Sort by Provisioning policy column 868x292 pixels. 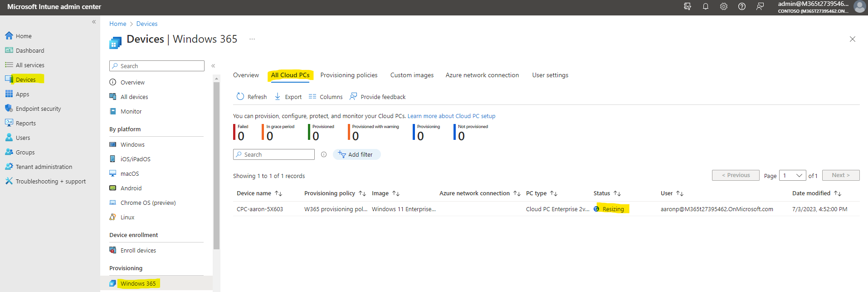click(335, 193)
